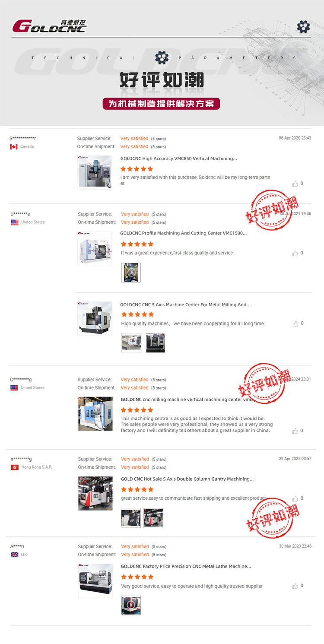
Task: Play video thumbnail under the lathe machine review
Action: tap(131, 605)
